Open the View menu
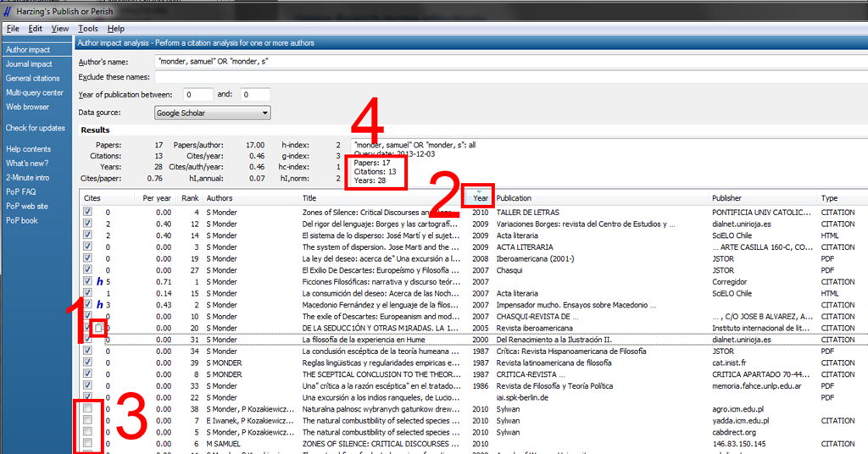Viewport: 868px width, 454px height. (x=59, y=29)
